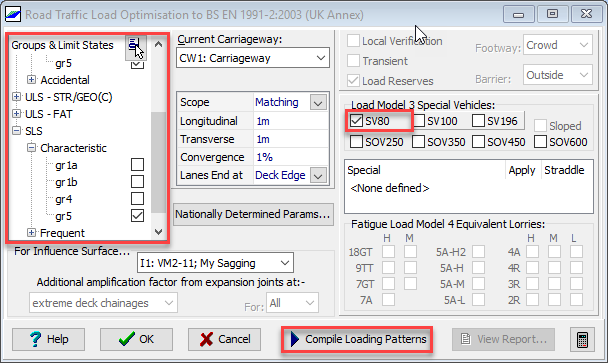Click the tree list scroll-up arrow
This screenshot has height=363, width=608.
click(x=158, y=44)
